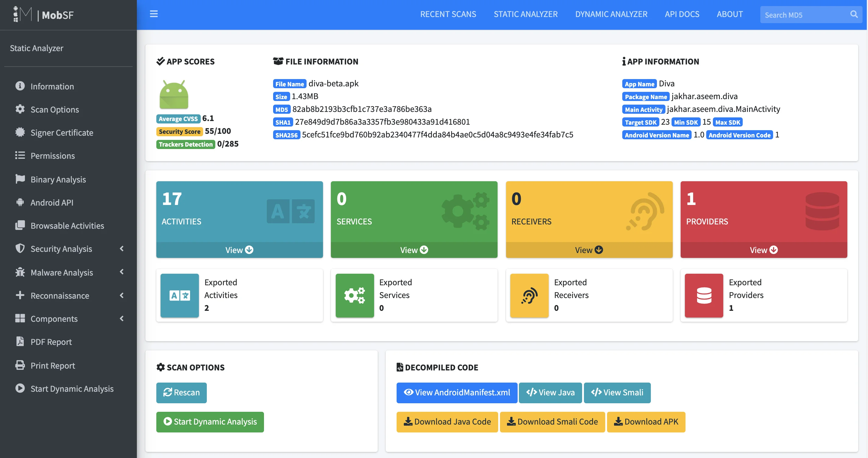Image resolution: width=868 pixels, height=458 pixels.
Task: Expand the Components section
Action: click(54, 318)
